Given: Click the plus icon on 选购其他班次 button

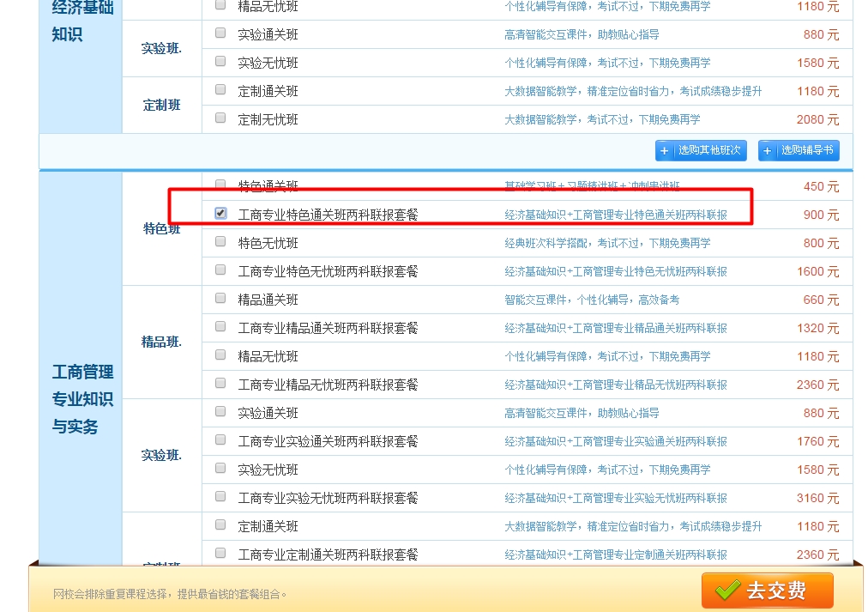Looking at the screenshot, I should 664,150.
